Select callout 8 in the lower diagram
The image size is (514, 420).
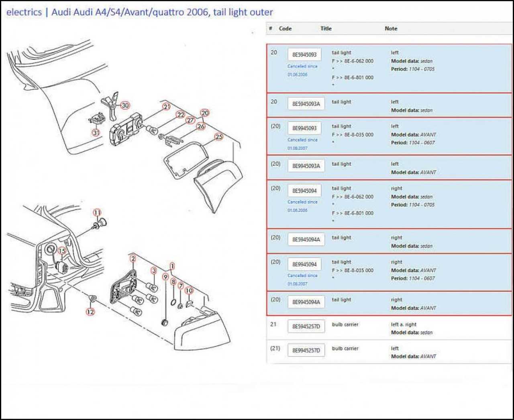(x=173, y=282)
